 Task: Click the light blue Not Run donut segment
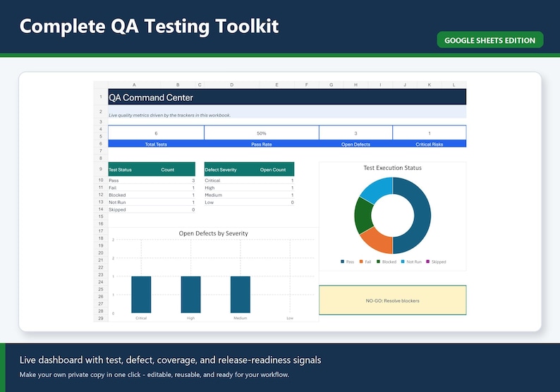tap(378, 189)
